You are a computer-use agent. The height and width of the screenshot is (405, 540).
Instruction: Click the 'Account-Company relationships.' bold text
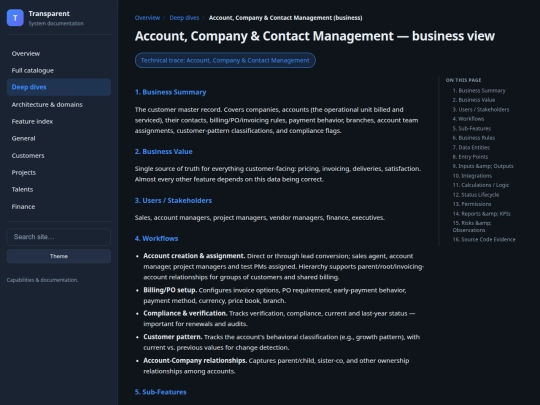tap(195, 361)
